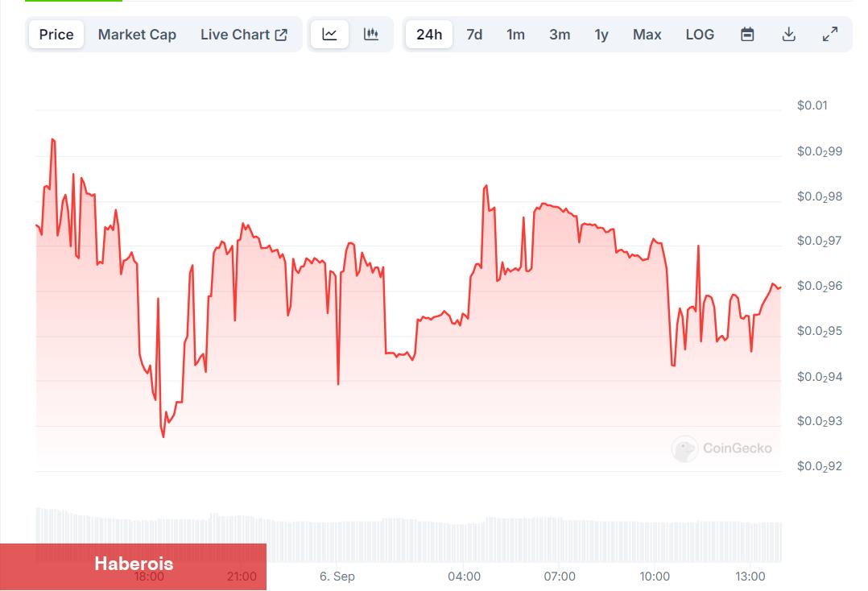The height and width of the screenshot is (591, 868).
Task: Click the 13:00 time axis label
Action: 750,577
